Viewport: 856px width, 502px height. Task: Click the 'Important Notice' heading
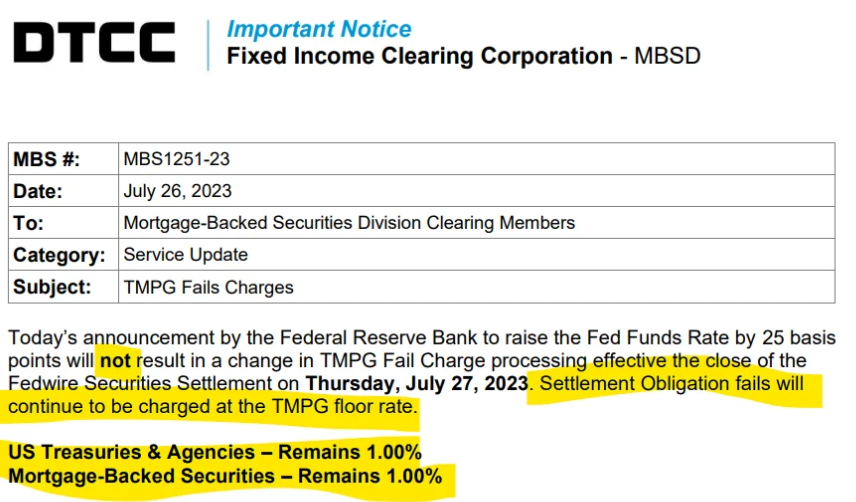pyautogui.click(x=319, y=29)
